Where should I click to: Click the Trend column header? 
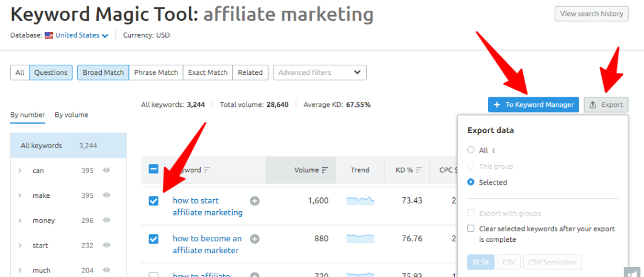point(360,170)
